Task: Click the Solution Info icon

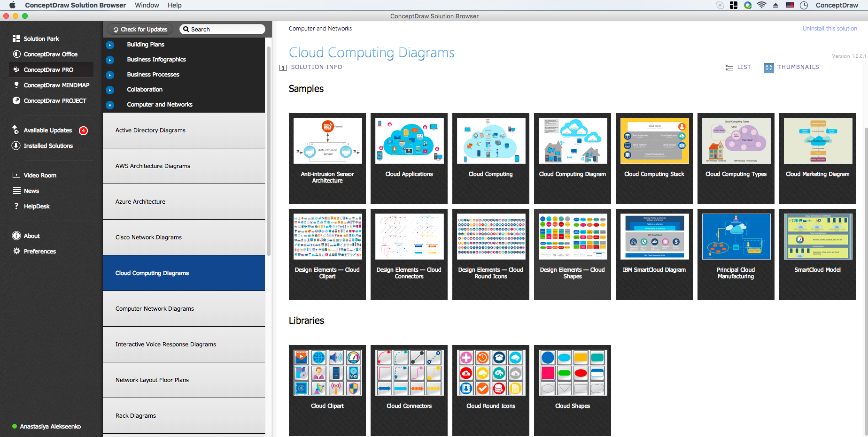Action: pos(283,68)
